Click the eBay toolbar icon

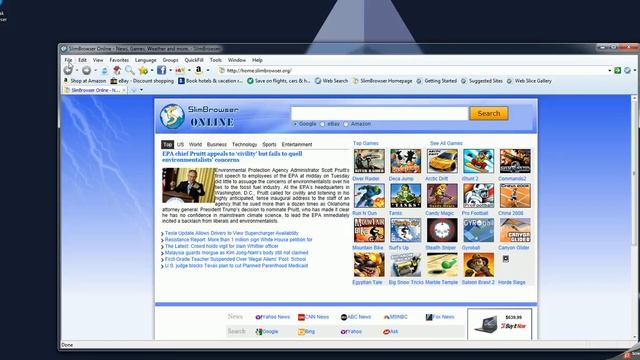(180, 71)
